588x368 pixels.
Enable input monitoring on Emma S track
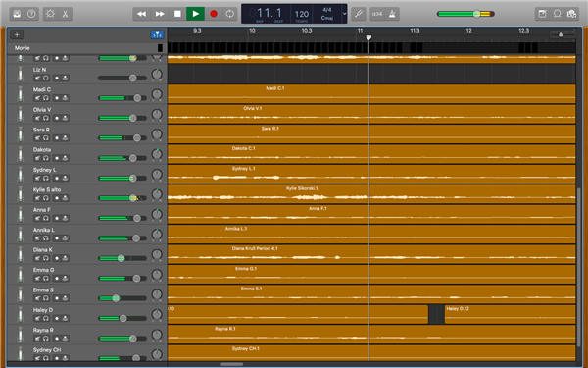65,298
